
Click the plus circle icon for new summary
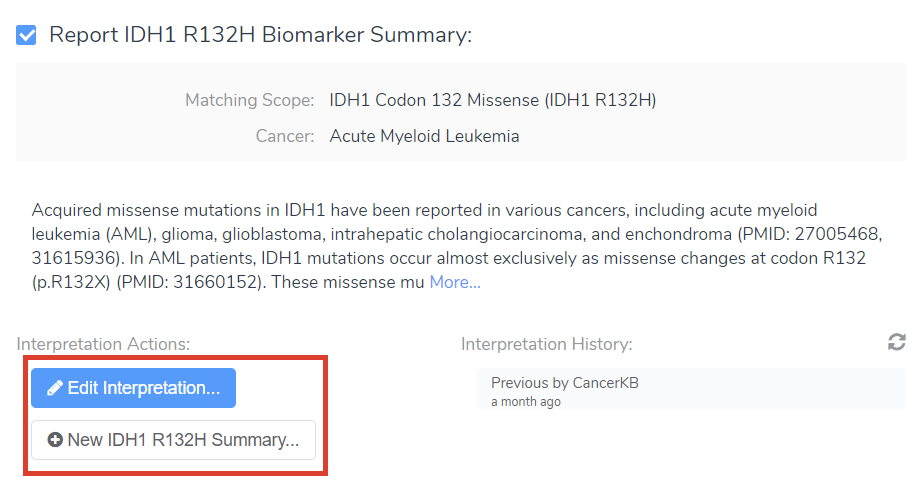click(55, 440)
